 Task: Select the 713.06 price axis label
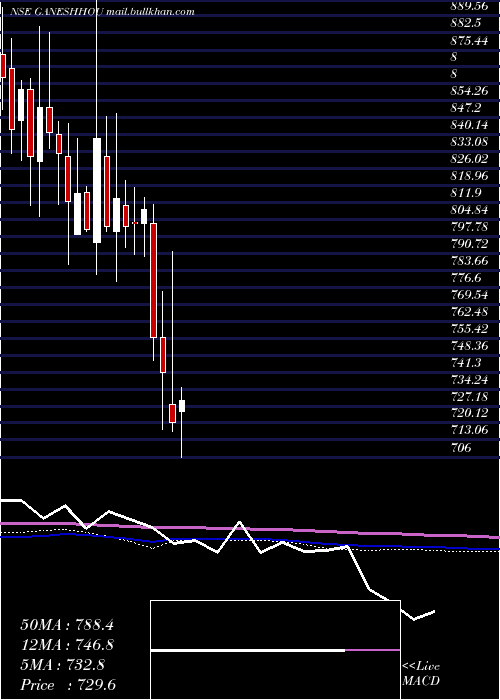(470, 430)
